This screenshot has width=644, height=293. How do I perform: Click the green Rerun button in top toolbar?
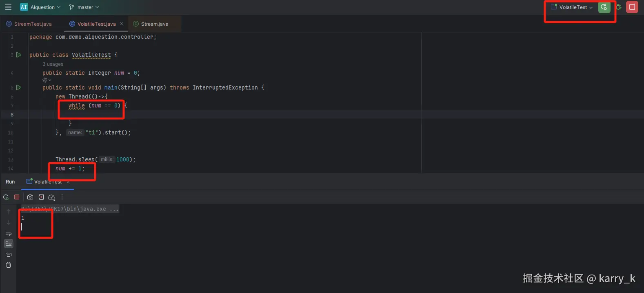tap(604, 7)
